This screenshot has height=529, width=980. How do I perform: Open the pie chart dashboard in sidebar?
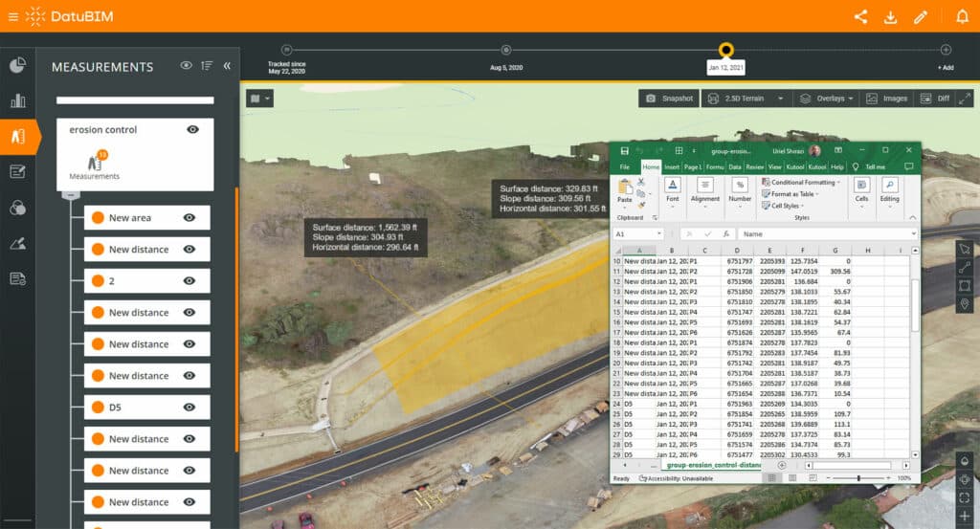click(17, 65)
